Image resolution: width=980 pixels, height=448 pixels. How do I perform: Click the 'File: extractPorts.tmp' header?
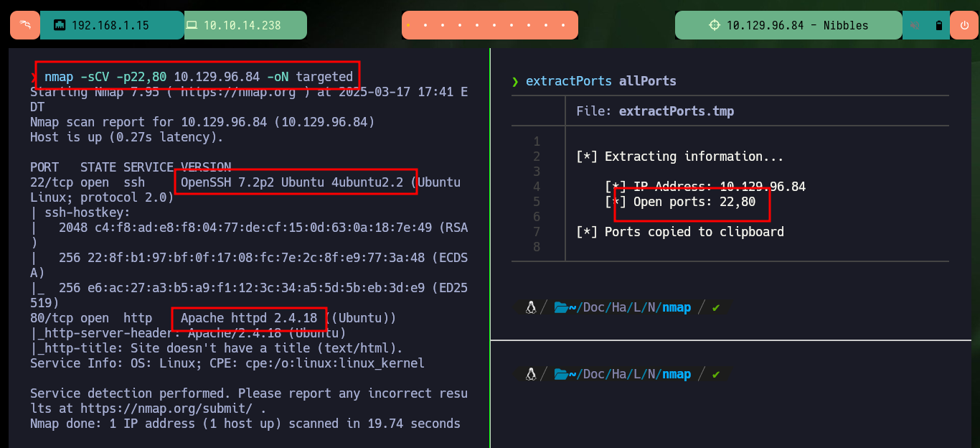pyautogui.click(x=655, y=111)
